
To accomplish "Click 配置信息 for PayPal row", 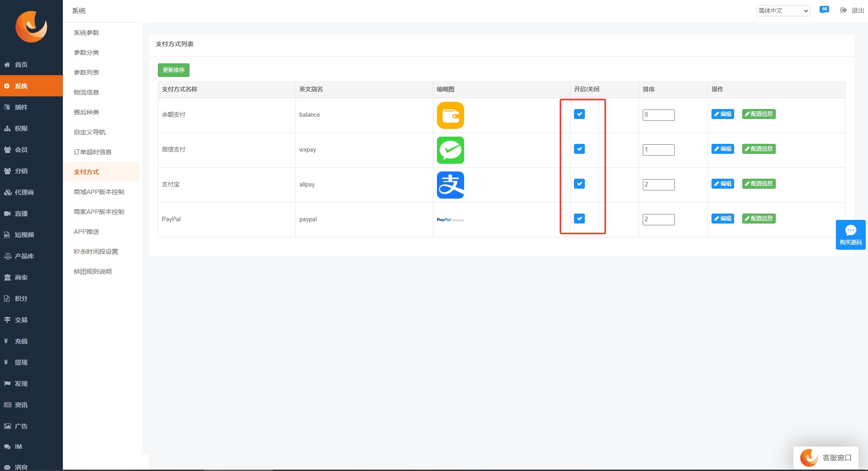I will 759,219.
